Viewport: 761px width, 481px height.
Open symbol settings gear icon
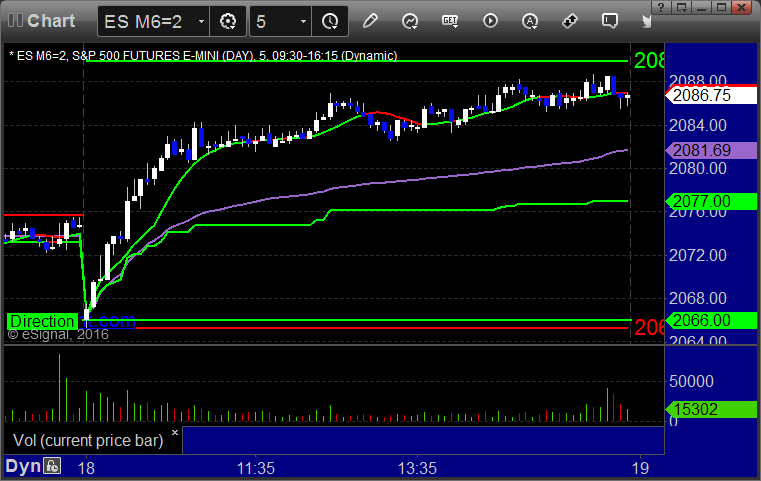pyautogui.click(x=228, y=21)
